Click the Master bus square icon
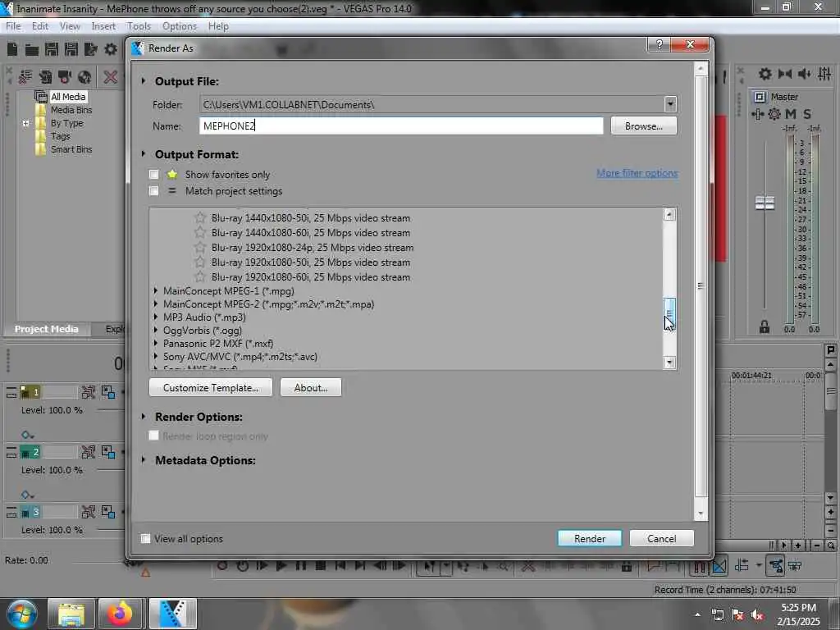 pyautogui.click(x=760, y=97)
